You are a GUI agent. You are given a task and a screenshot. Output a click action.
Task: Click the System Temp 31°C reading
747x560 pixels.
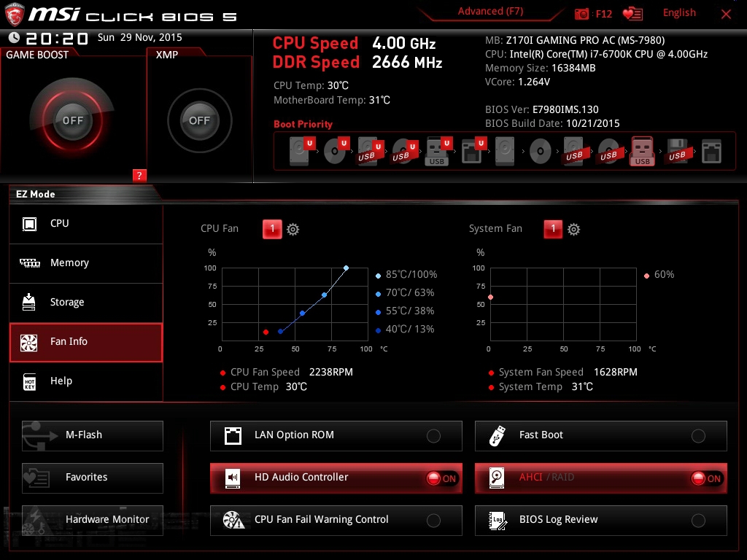click(546, 386)
